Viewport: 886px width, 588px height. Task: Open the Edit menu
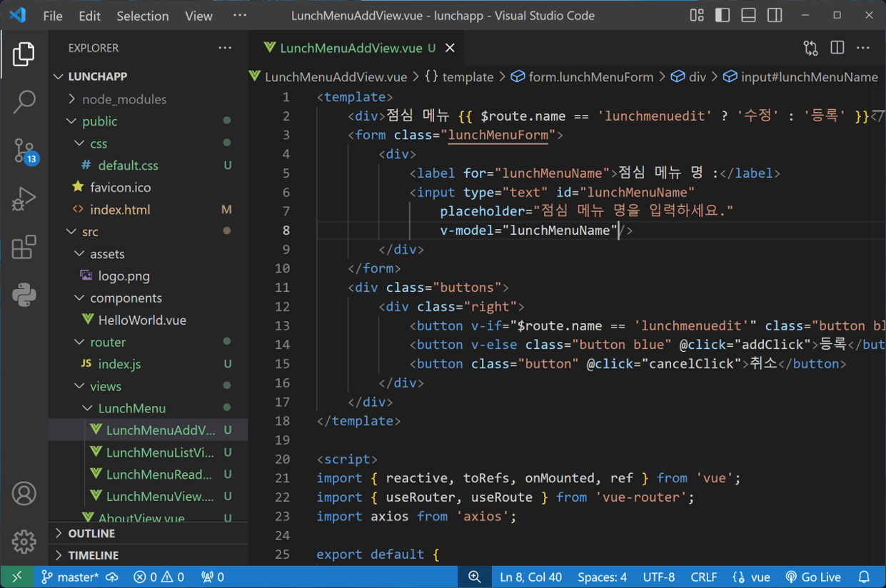pos(89,16)
